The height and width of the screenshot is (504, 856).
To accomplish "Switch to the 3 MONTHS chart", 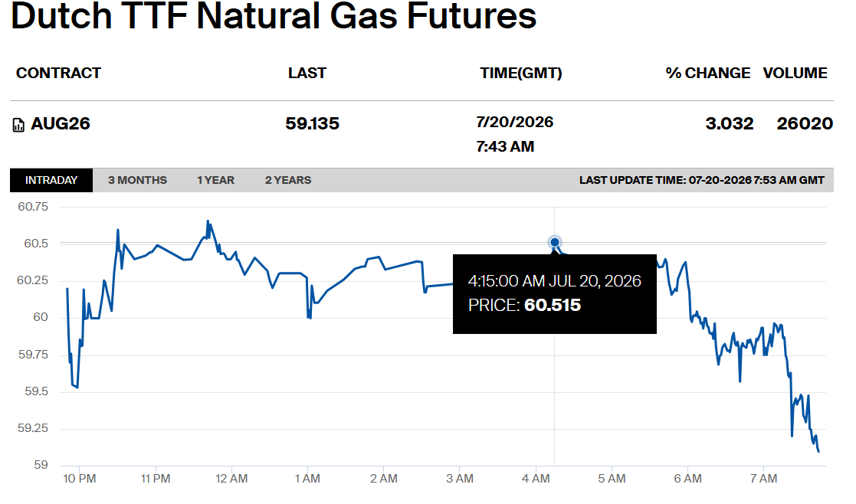I will click(137, 180).
